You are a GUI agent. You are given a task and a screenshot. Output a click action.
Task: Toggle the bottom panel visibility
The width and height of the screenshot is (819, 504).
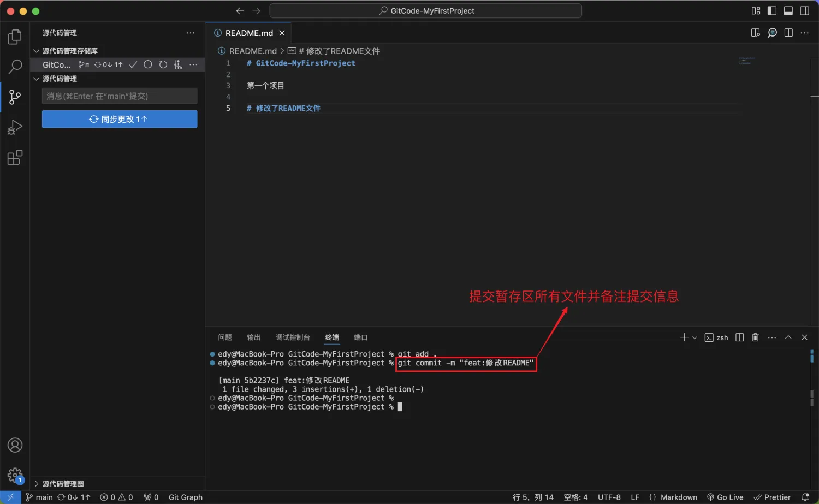[x=788, y=11]
